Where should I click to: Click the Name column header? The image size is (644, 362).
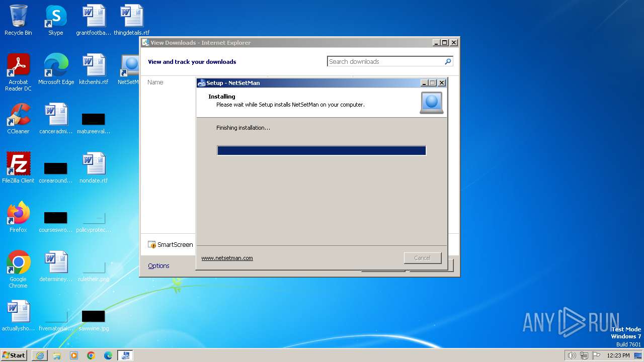(155, 82)
